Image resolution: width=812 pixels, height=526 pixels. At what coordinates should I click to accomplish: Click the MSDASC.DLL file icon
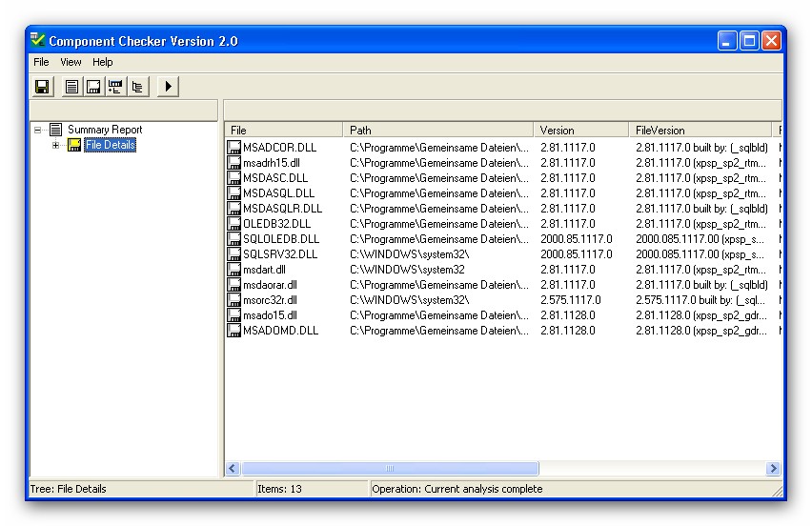click(234, 177)
